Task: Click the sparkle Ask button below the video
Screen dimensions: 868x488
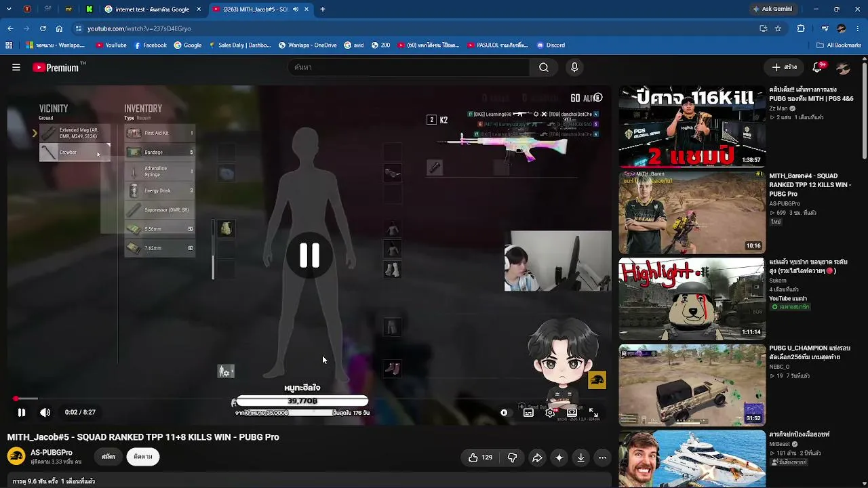Action: (559, 457)
